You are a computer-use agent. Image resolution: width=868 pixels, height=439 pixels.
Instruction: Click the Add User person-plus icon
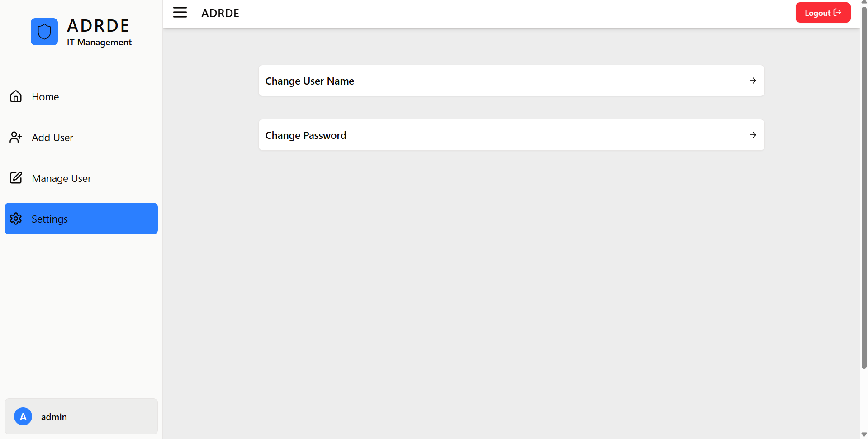tap(16, 137)
